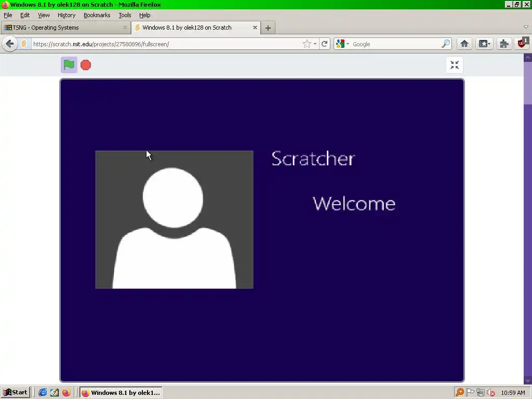Click the 10:59 AM system clock
Image resolution: width=532 pixels, height=399 pixels.
513,393
